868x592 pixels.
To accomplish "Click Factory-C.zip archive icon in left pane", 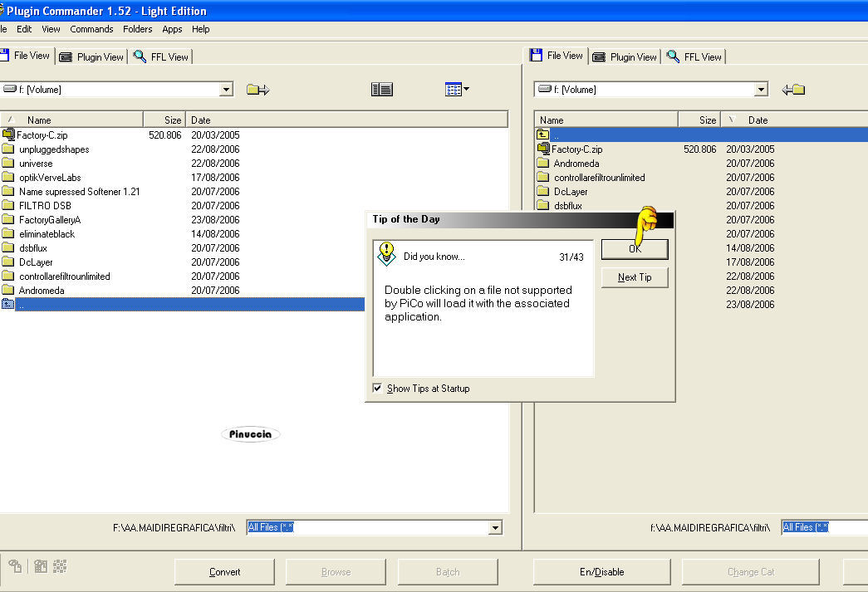I will [8, 135].
